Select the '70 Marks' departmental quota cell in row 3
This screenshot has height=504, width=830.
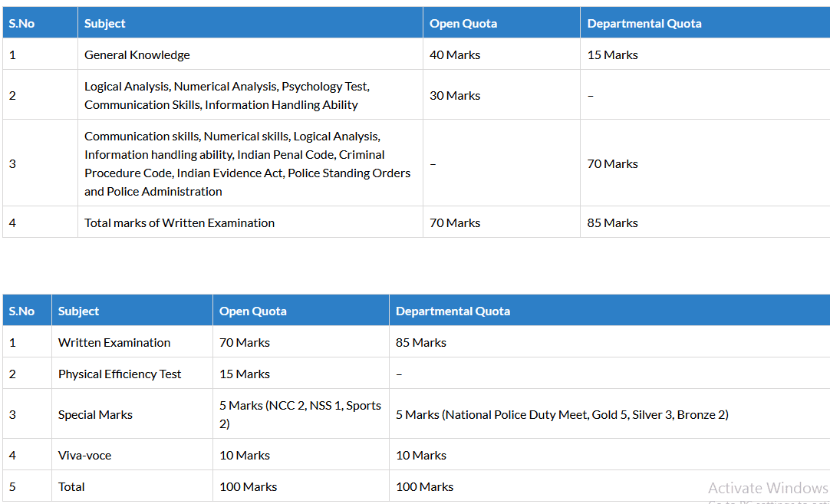coord(612,163)
